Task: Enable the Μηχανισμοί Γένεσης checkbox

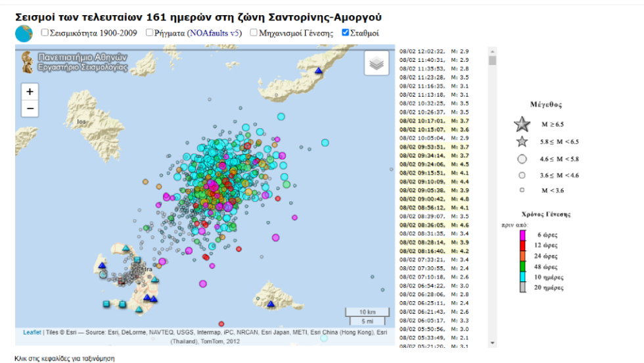Action: click(x=254, y=32)
